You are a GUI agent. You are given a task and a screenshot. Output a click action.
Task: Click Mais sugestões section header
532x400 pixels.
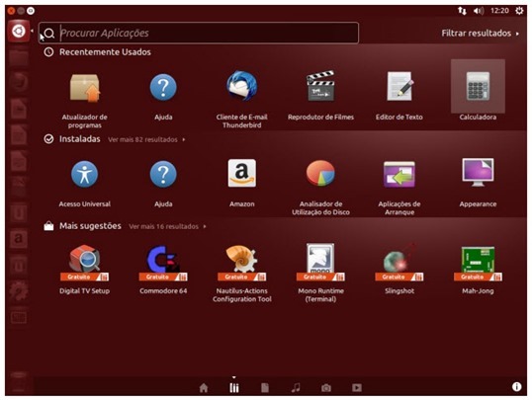click(90, 226)
